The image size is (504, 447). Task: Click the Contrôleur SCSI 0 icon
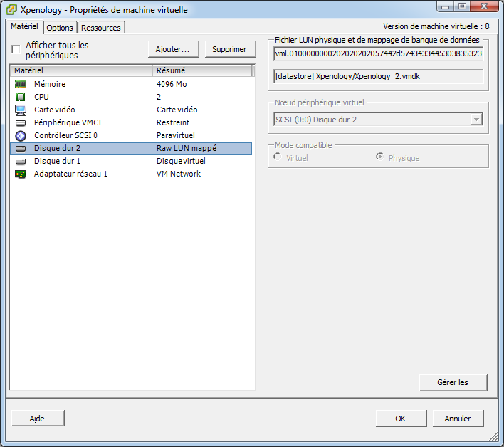click(21, 136)
